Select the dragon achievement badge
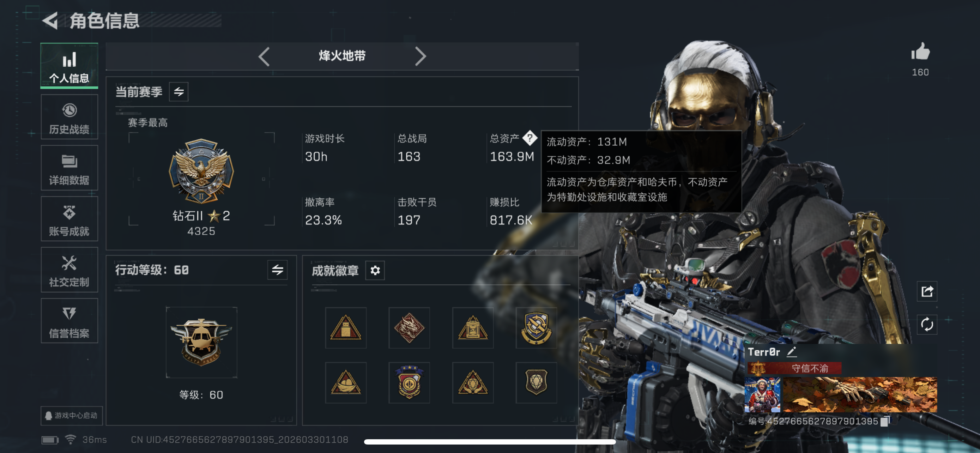 point(409,328)
